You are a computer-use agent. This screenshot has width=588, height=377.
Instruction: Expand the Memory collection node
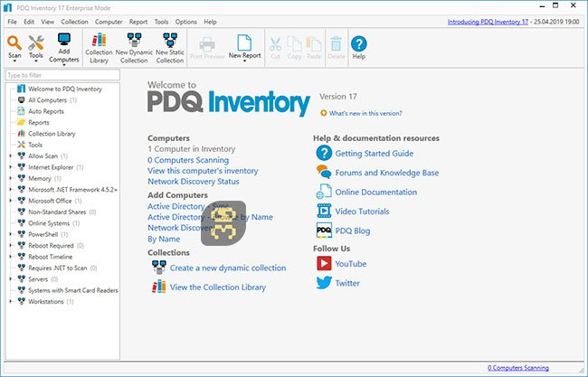[11, 178]
